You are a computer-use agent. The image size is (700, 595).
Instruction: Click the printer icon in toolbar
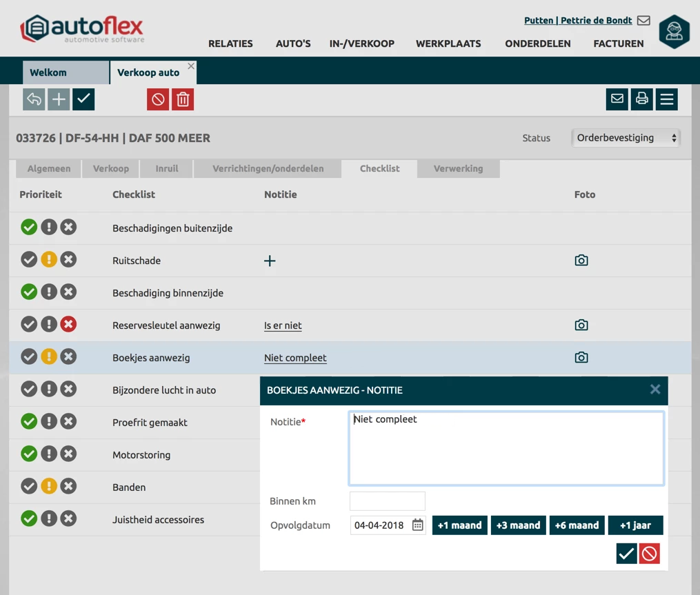[642, 99]
